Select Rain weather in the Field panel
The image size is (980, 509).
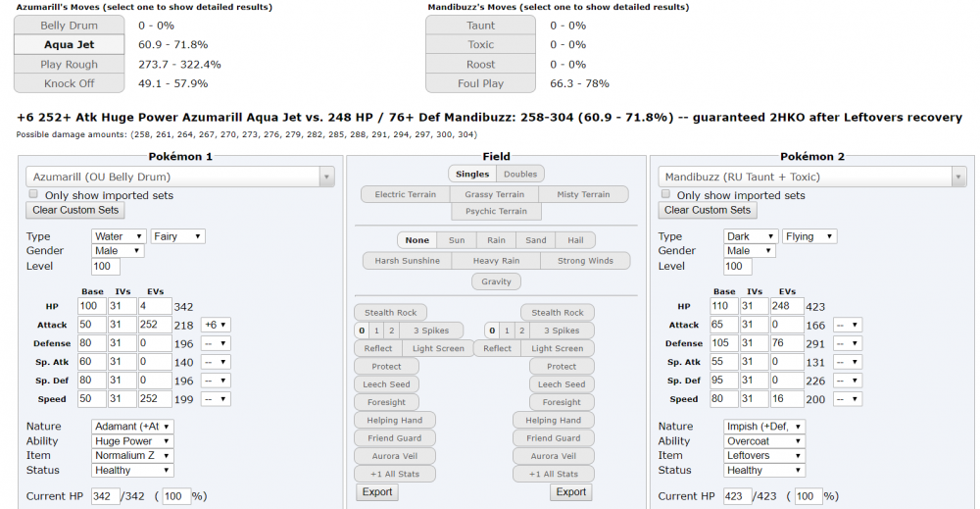(x=496, y=240)
